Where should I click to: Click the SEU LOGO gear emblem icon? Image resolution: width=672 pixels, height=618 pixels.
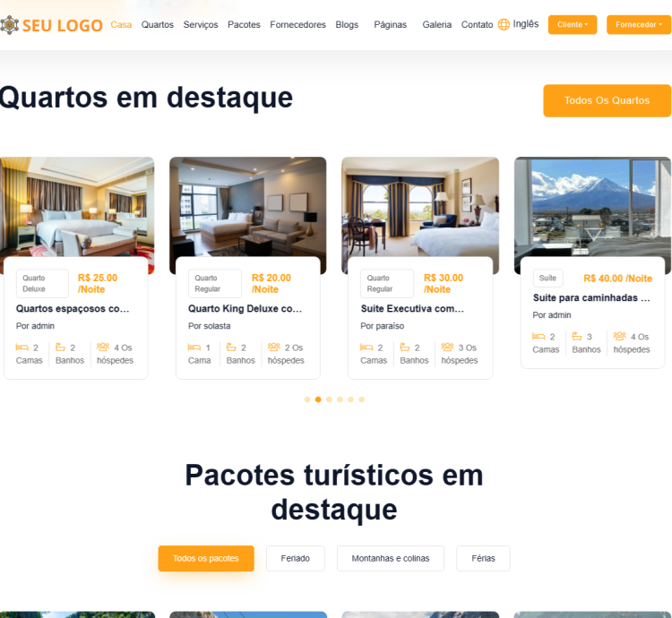[9, 25]
